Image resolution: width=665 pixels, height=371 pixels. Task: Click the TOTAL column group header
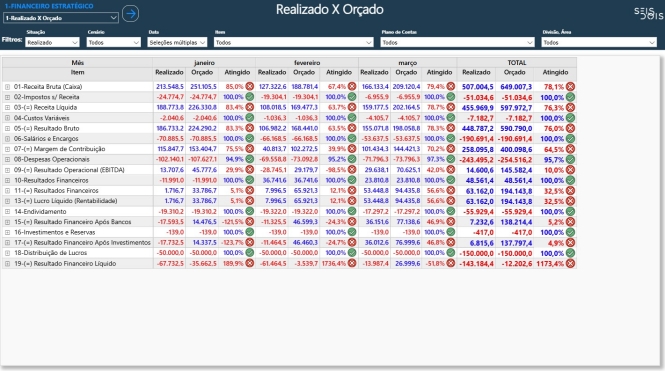517,62
